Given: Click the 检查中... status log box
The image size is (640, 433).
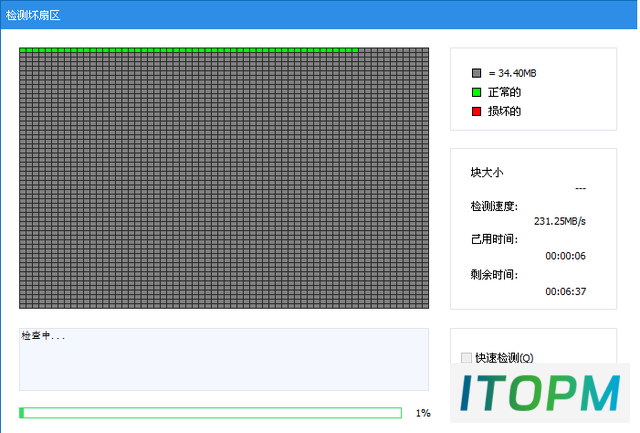Looking at the screenshot, I should click(224, 359).
